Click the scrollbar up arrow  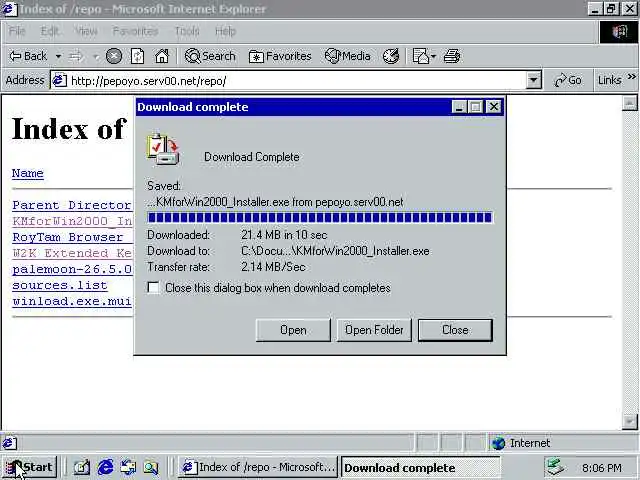[x=629, y=103]
